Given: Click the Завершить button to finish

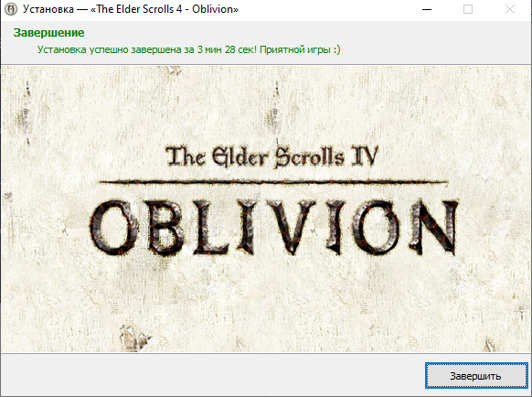Looking at the screenshot, I should pos(476,376).
